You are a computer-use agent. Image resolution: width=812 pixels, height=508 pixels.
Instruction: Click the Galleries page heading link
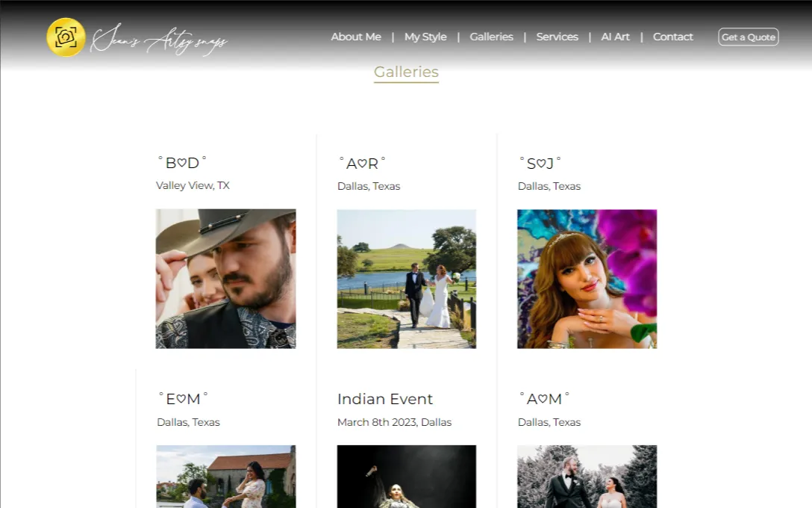coord(406,72)
